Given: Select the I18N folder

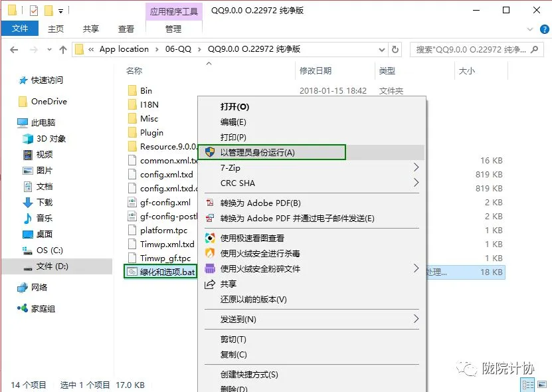Looking at the screenshot, I should tap(149, 104).
